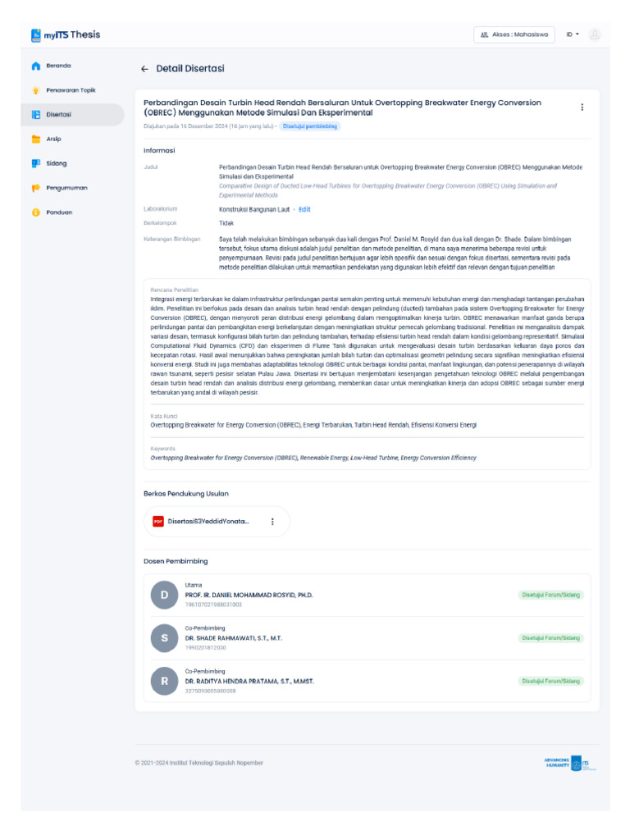Go to Penawaran Topik menu item
The width and height of the screenshot is (630, 840).
(x=71, y=90)
